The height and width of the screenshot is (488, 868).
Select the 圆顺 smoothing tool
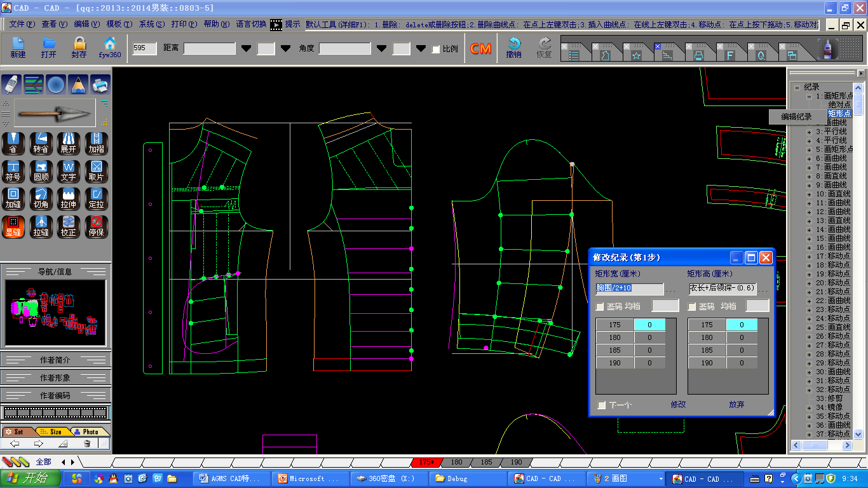(41, 171)
